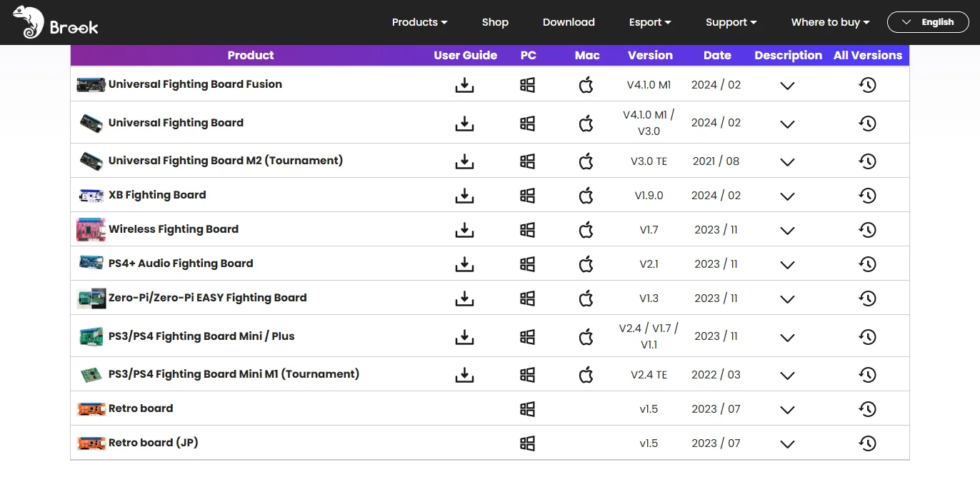
Task: Click the Wireless Fighting Board thumbnail image
Action: pyautogui.click(x=91, y=229)
